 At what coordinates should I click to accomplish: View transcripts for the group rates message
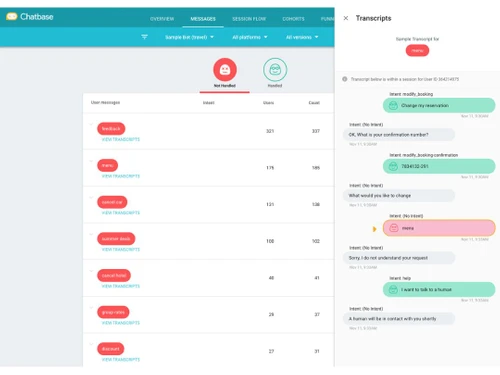tap(121, 323)
